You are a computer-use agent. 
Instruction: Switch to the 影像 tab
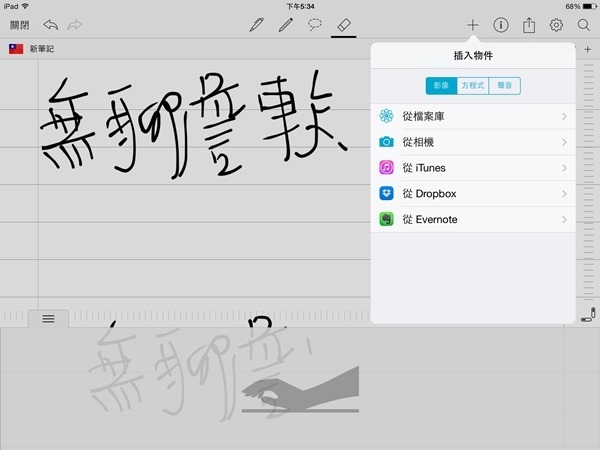441,85
